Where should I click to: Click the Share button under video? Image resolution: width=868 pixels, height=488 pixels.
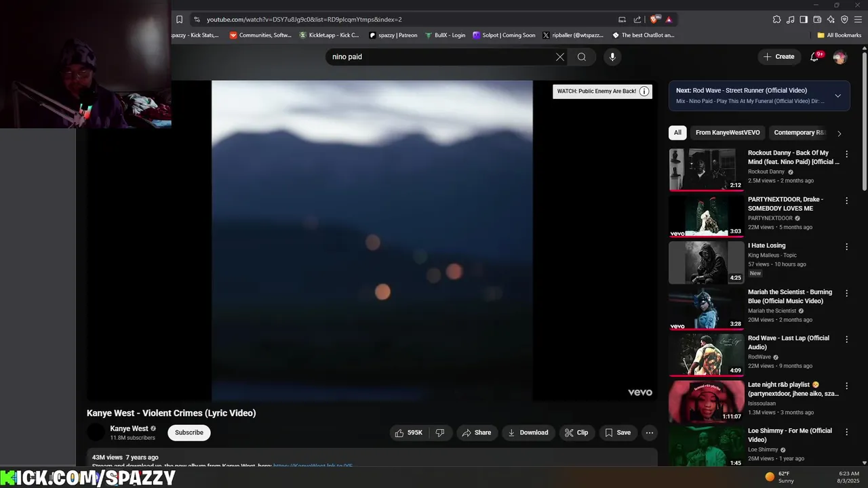point(477,432)
